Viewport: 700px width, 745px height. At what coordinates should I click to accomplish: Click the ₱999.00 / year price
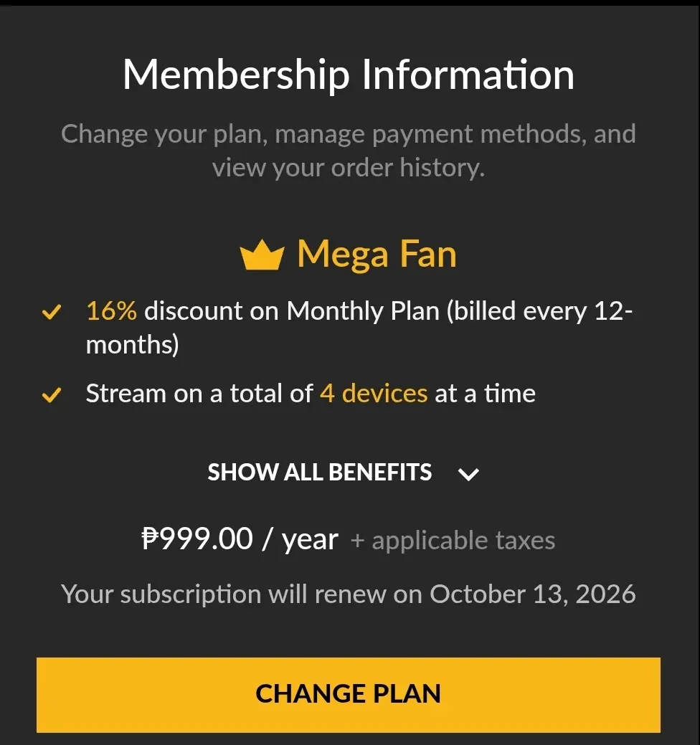click(240, 539)
